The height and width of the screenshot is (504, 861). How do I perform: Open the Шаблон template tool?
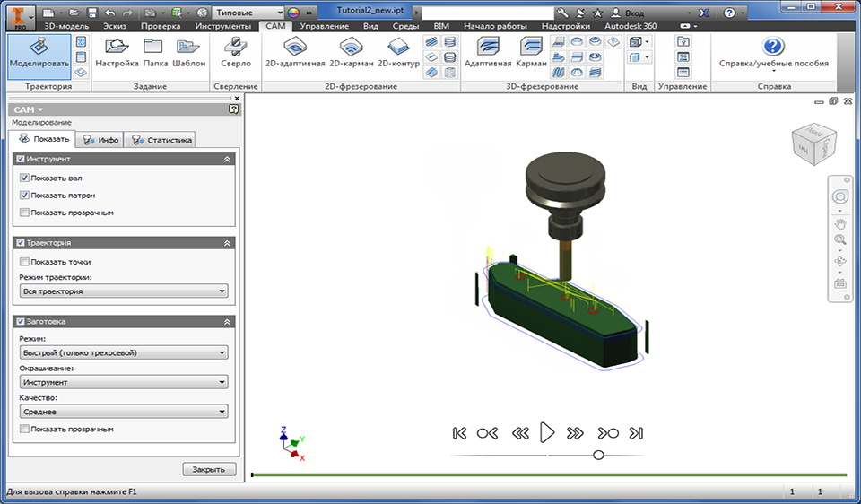pyautogui.click(x=188, y=53)
